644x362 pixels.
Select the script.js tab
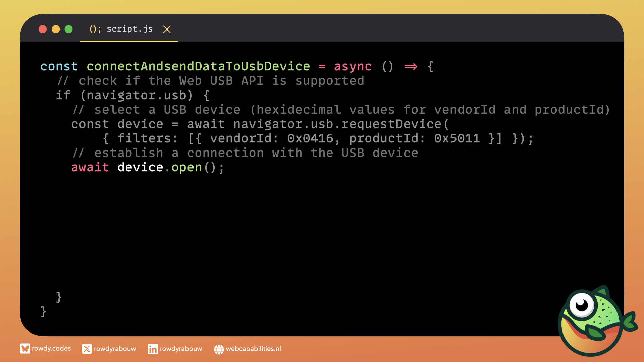(129, 29)
